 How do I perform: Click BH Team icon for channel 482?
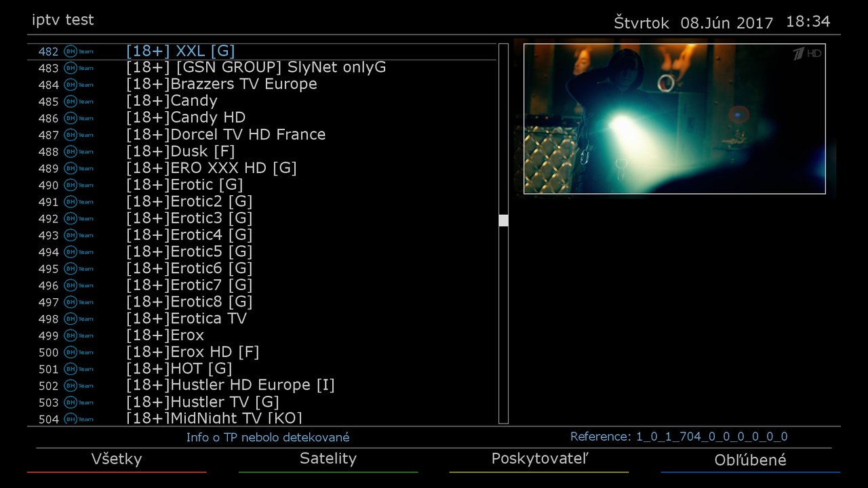pyautogui.click(x=79, y=52)
